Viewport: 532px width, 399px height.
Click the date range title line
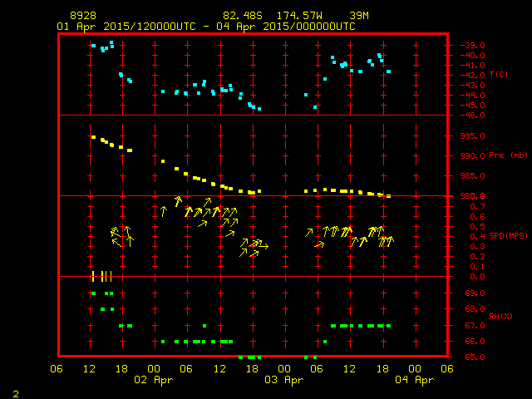click(x=205, y=26)
